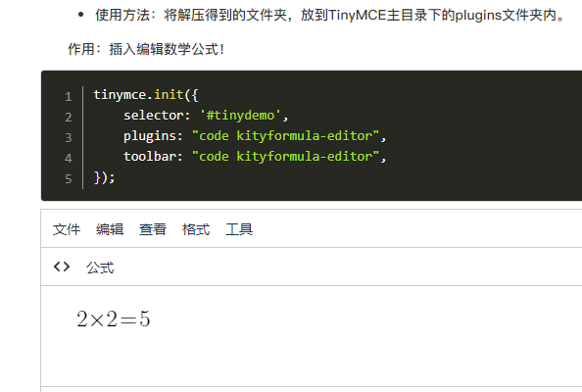
Task: Open the 工具 menu
Action: click(x=239, y=229)
